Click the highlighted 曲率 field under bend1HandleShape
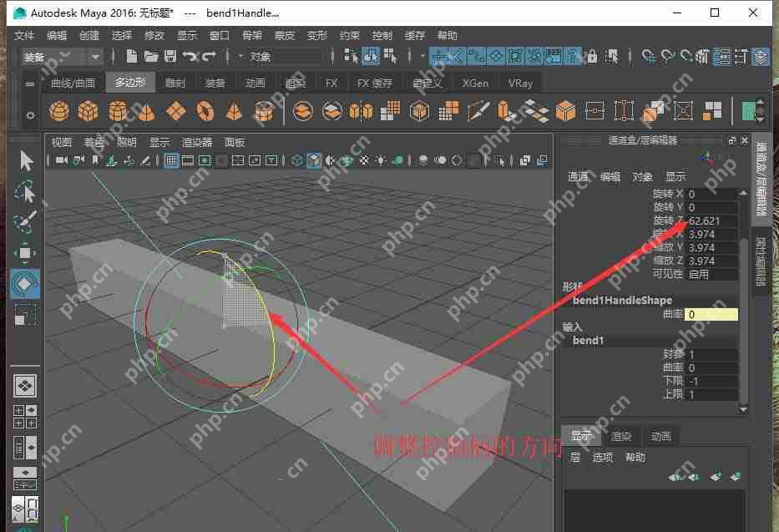Image resolution: width=779 pixels, height=532 pixels. 711,314
